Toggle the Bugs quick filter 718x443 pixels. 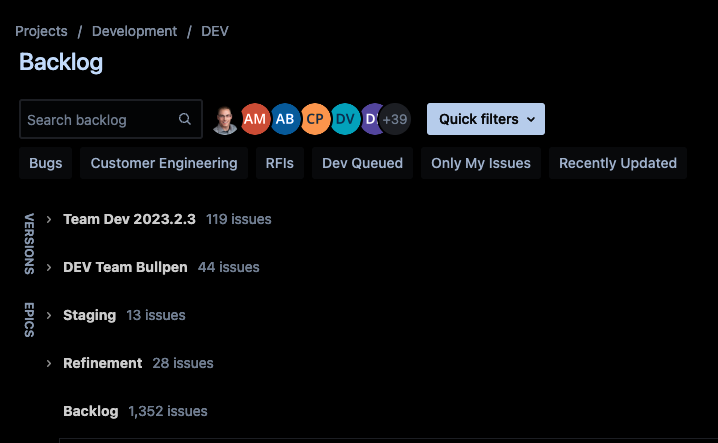click(45, 163)
